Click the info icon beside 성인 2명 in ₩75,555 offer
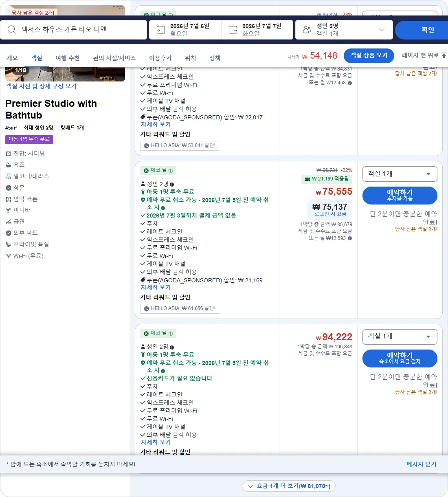 (x=172, y=185)
